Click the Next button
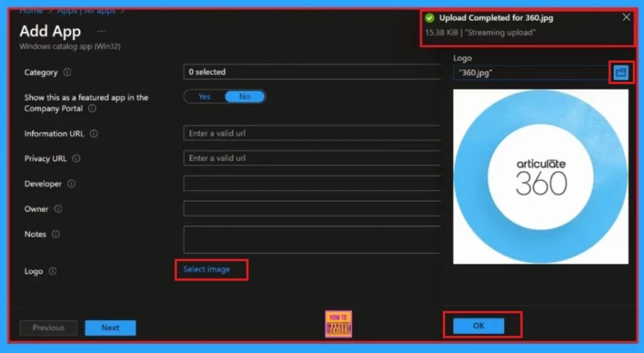This screenshot has height=353, width=644. point(111,328)
